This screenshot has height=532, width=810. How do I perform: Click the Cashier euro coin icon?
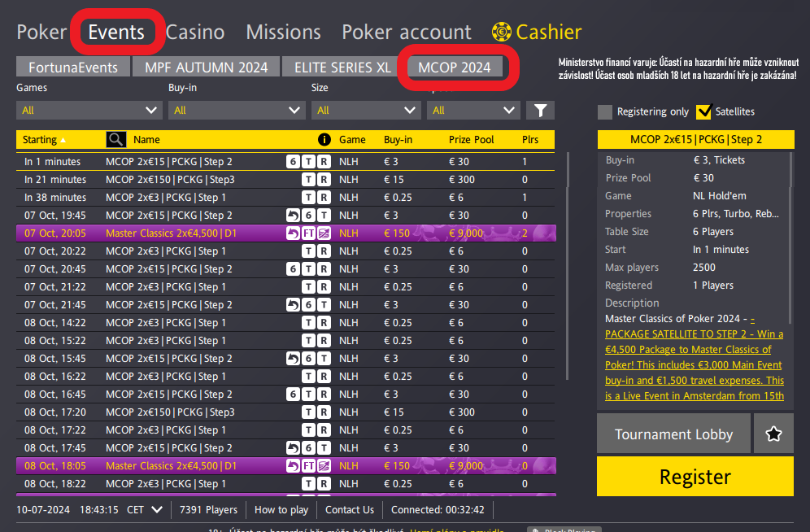click(x=501, y=32)
